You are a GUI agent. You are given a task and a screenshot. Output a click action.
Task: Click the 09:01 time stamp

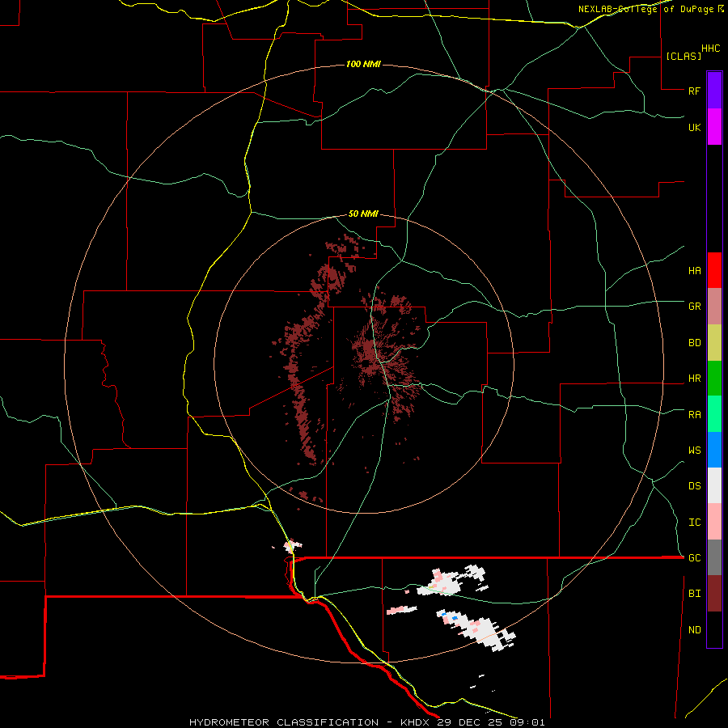coord(526,722)
